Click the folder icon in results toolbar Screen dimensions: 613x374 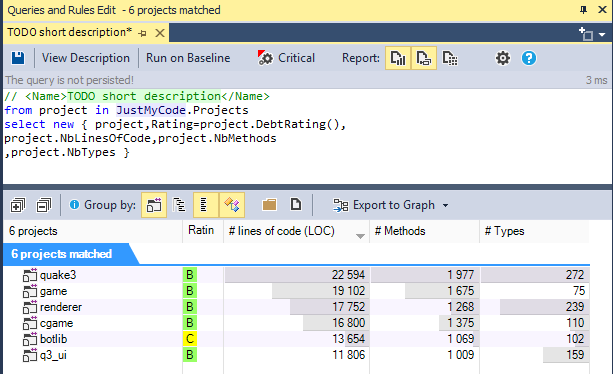269,205
